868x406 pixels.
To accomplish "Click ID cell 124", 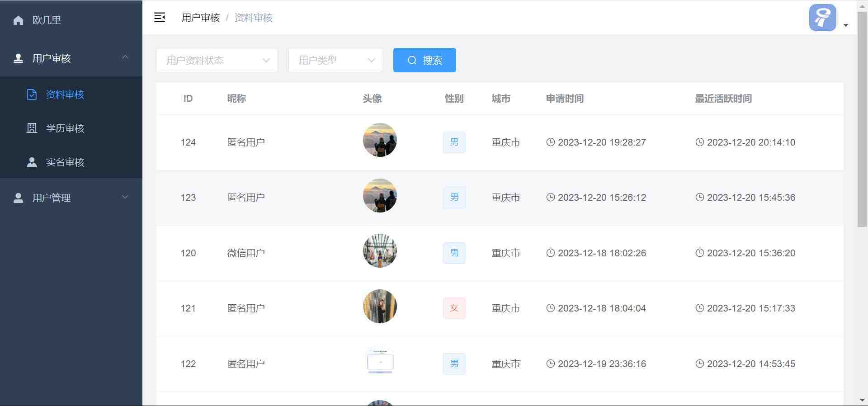I will point(188,142).
